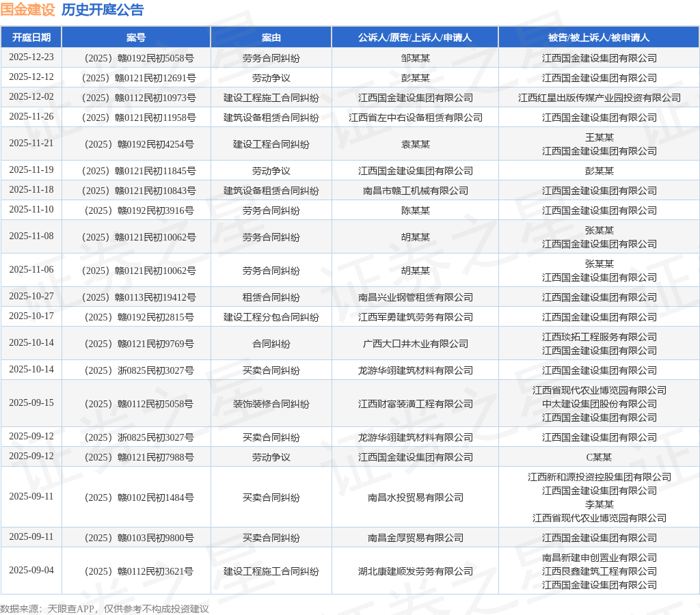The height and width of the screenshot is (615, 700).
Task: Click the 案号 column header
Action: 136,38
